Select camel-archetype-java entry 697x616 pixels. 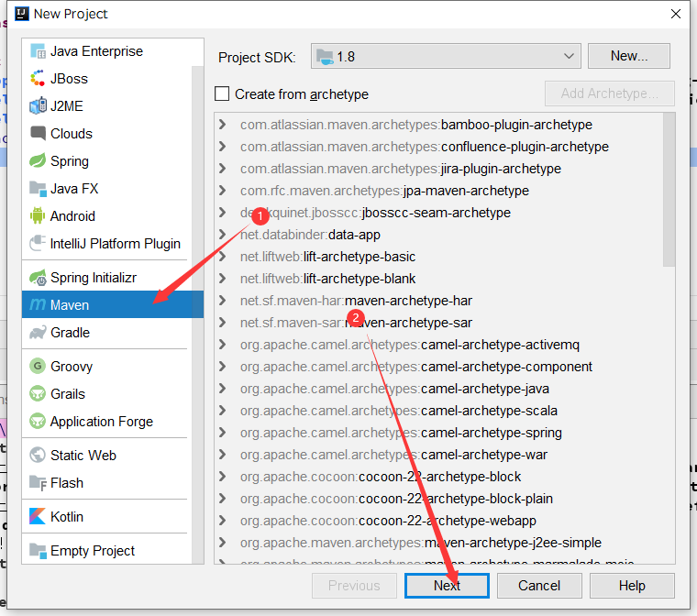394,389
